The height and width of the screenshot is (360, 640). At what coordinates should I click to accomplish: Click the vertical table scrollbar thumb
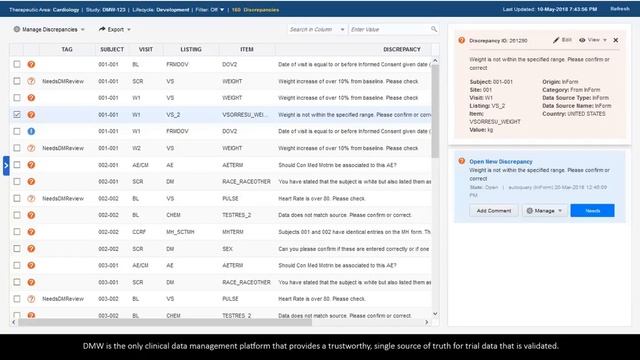(x=435, y=111)
